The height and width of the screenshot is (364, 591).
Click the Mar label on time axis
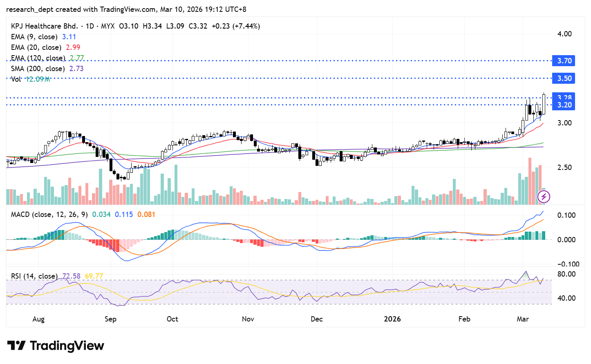(x=523, y=319)
